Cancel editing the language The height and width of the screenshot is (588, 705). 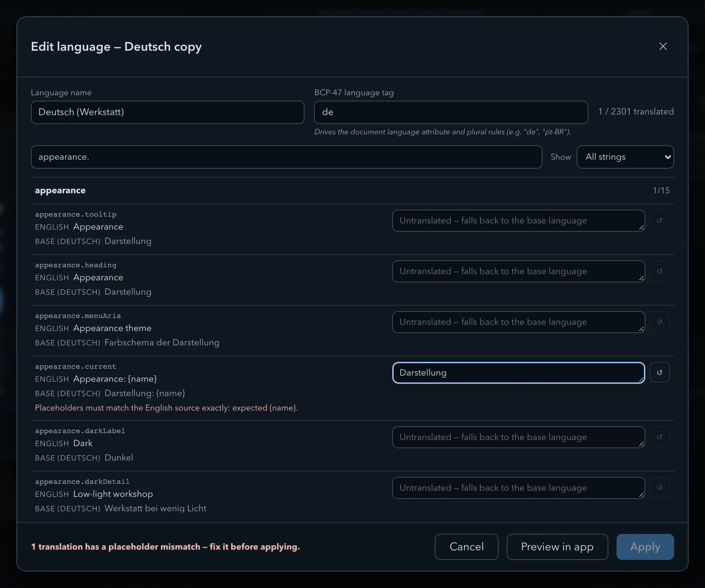[x=466, y=547]
